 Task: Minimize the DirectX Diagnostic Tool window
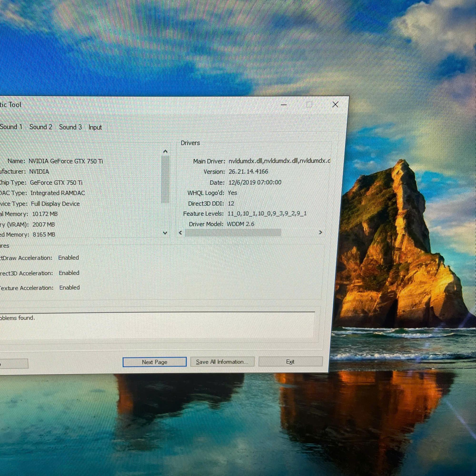coord(284,105)
